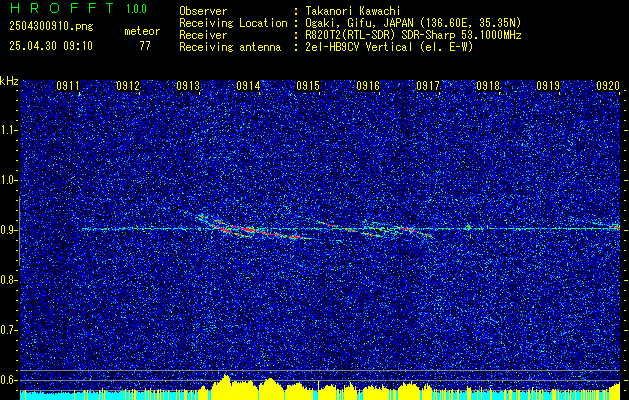Click the 0914 time marker
This screenshot has height=400, width=629.
[x=248, y=86]
